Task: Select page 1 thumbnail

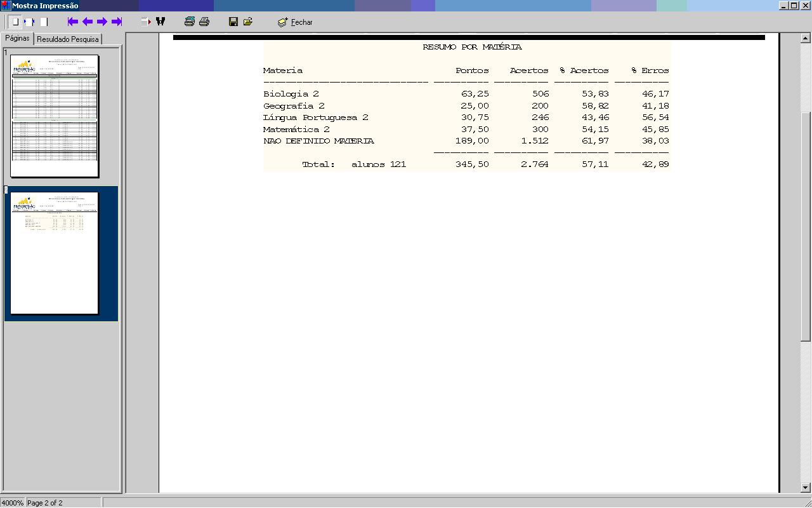Action: (x=55, y=116)
